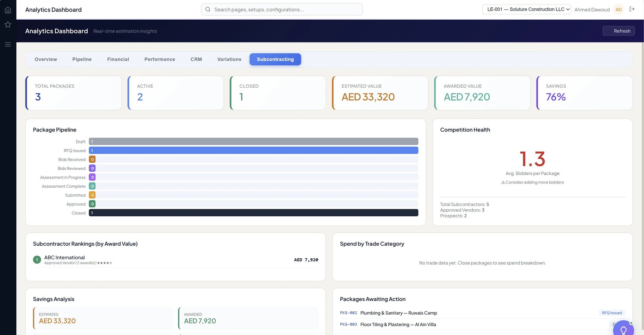Click ABC International star rating
The height and width of the screenshot is (335, 644).
pyautogui.click(x=105, y=263)
